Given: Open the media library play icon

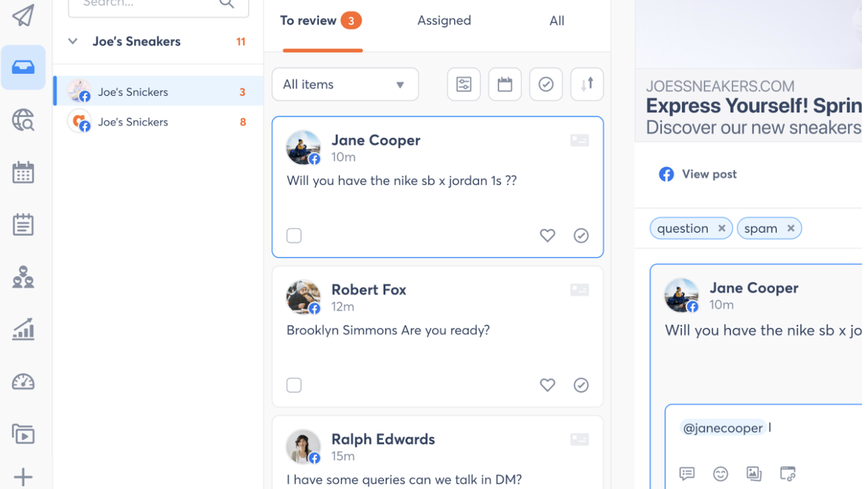Looking at the screenshot, I should pyautogui.click(x=23, y=433).
